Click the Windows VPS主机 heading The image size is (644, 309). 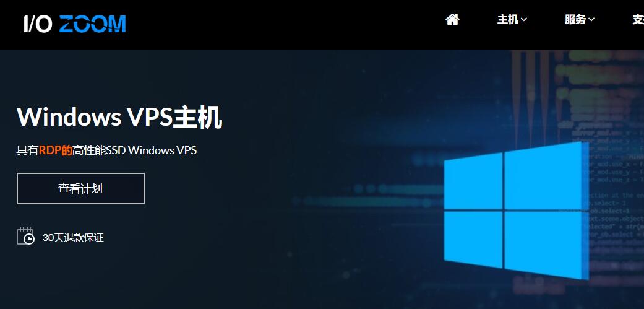coord(119,117)
